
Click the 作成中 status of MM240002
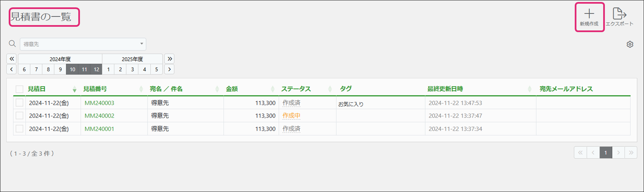[x=291, y=116]
